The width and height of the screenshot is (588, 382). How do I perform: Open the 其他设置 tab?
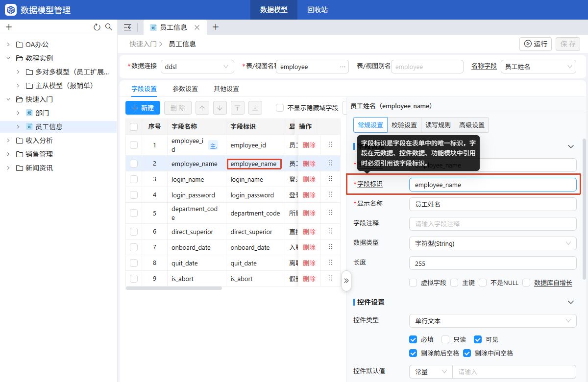pos(226,89)
